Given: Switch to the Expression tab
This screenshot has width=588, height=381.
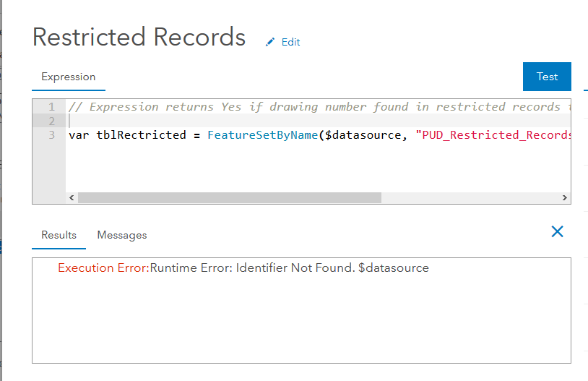Looking at the screenshot, I should (x=69, y=77).
